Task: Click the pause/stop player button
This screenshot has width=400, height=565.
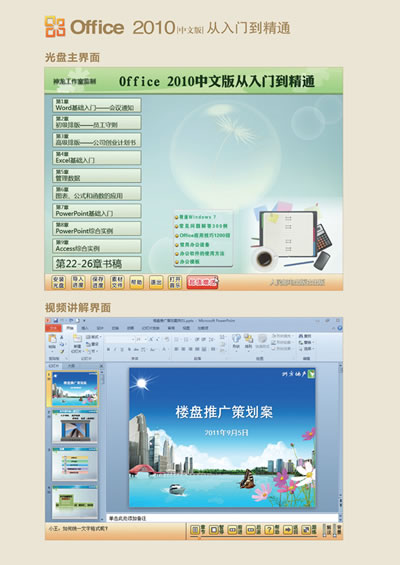Action: click(216, 530)
